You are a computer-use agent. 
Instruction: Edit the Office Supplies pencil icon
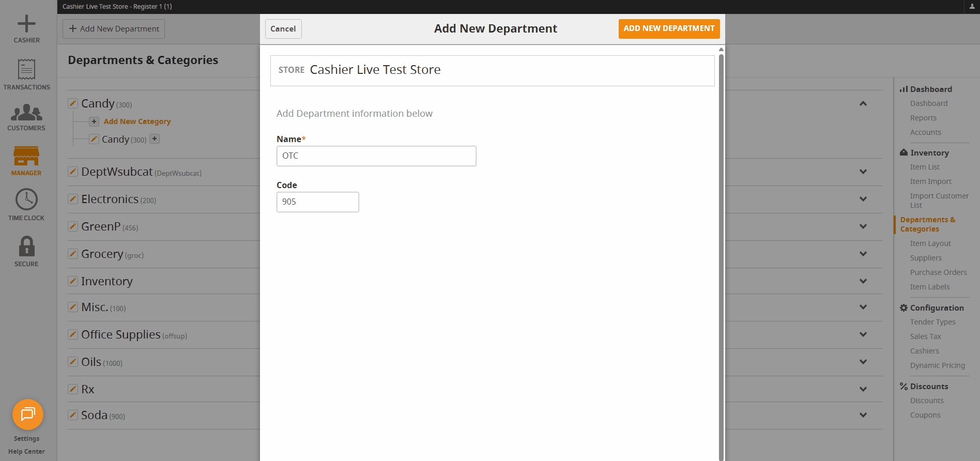(73, 334)
